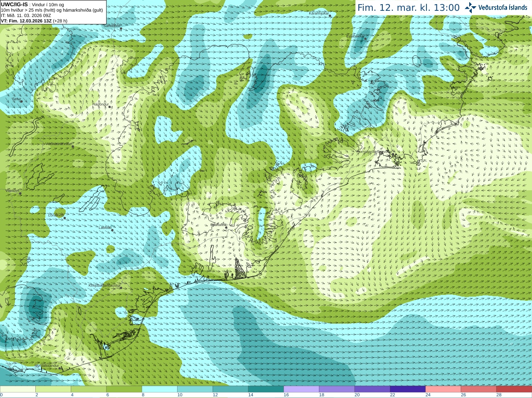The height and width of the screenshot is (398, 532).
Task: Click the Eyjabakkar station label
Action: (355, 36)
